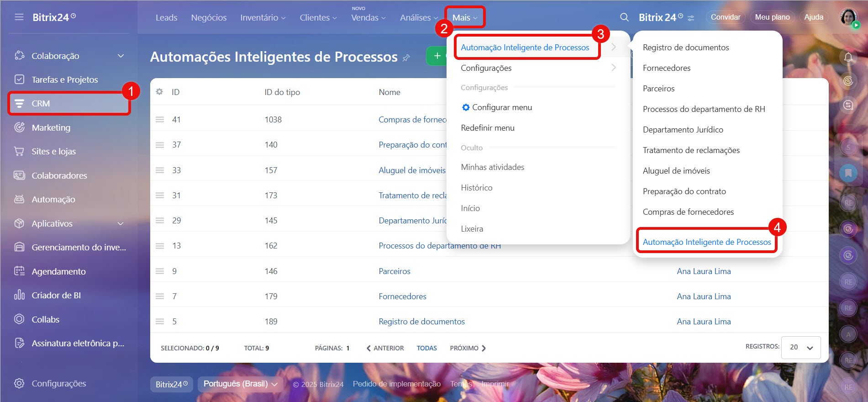Open the Fornecedores link in table
The height and width of the screenshot is (402, 868).
(x=402, y=296)
